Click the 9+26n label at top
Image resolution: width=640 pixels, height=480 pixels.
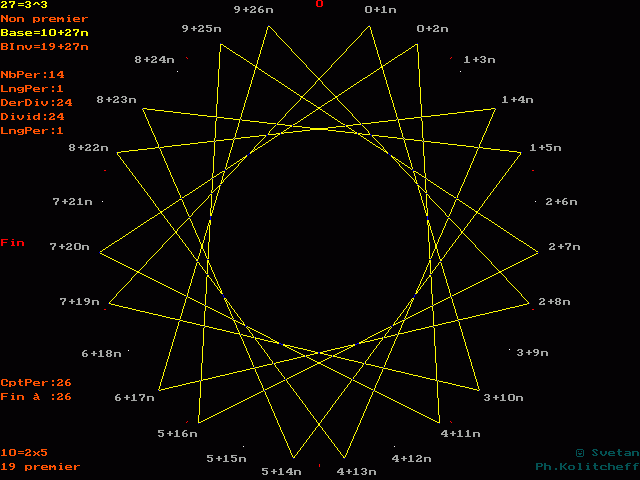pos(253,9)
